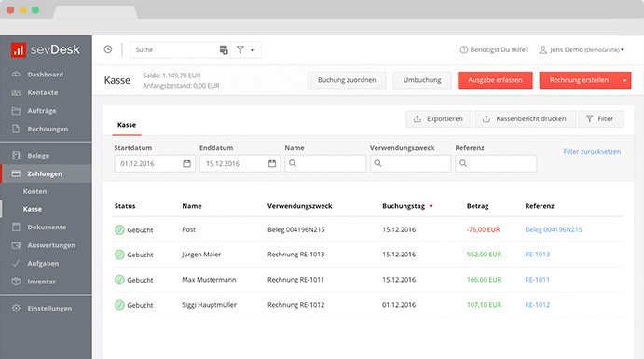Open Kontakte in the sidebar
Screen dimensions: 644x359
pos(43,92)
